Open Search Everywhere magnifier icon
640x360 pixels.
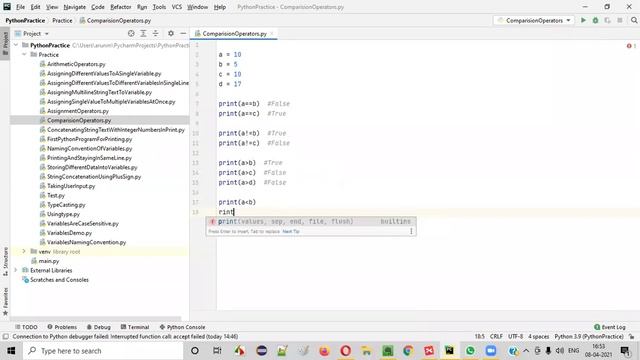coord(634,20)
